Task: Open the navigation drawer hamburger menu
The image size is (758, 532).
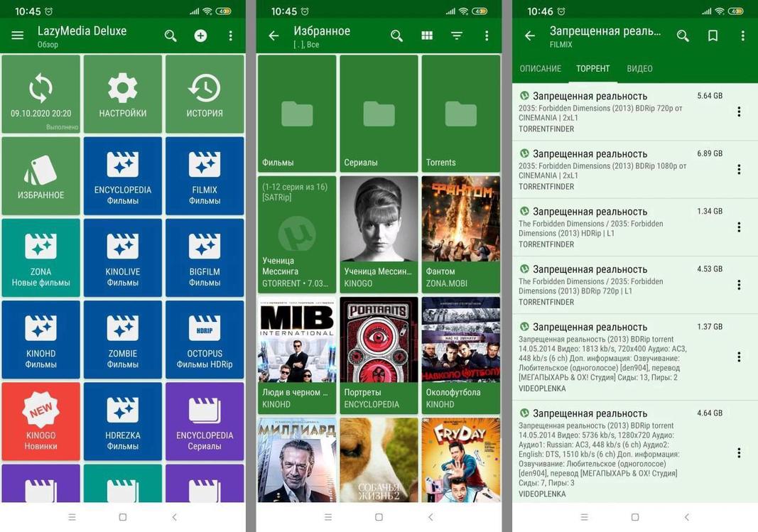Action: tap(16, 34)
